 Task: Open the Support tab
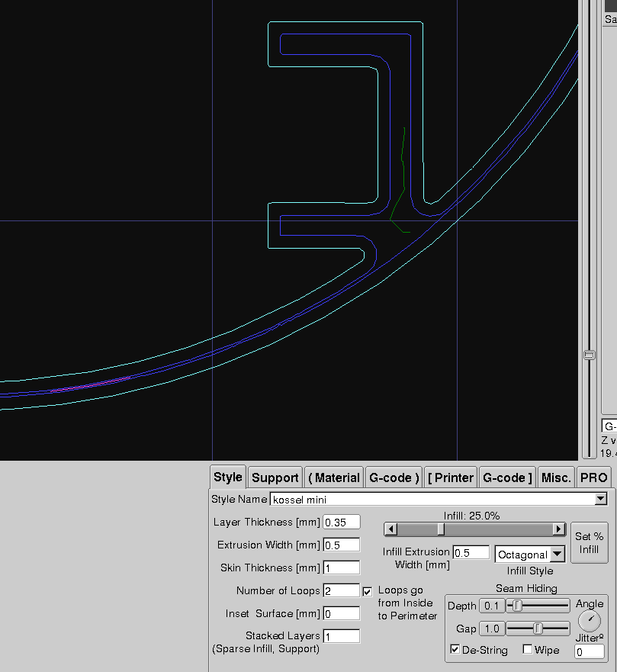tap(275, 477)
